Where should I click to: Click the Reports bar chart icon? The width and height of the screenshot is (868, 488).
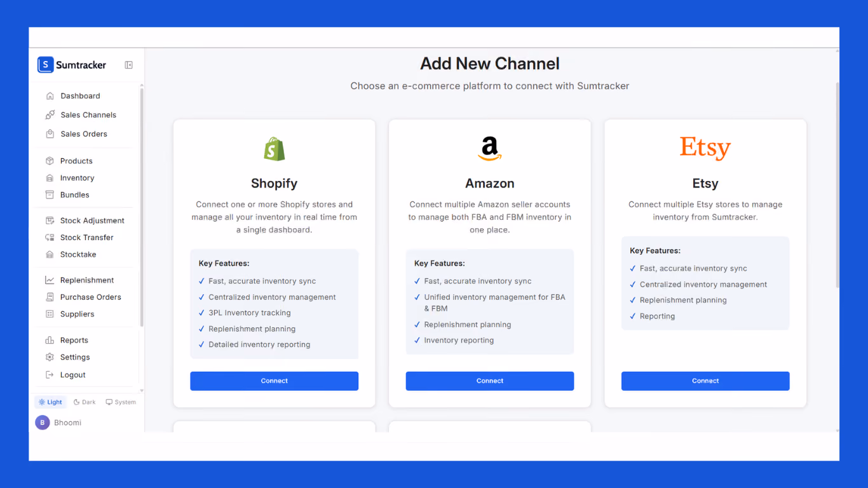coord(50,341)
